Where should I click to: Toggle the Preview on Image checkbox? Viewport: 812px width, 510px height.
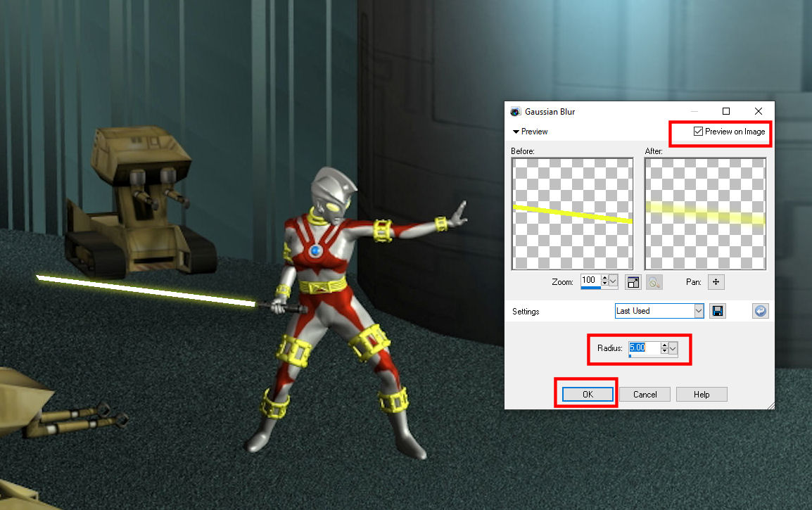(x=698, y=132)
